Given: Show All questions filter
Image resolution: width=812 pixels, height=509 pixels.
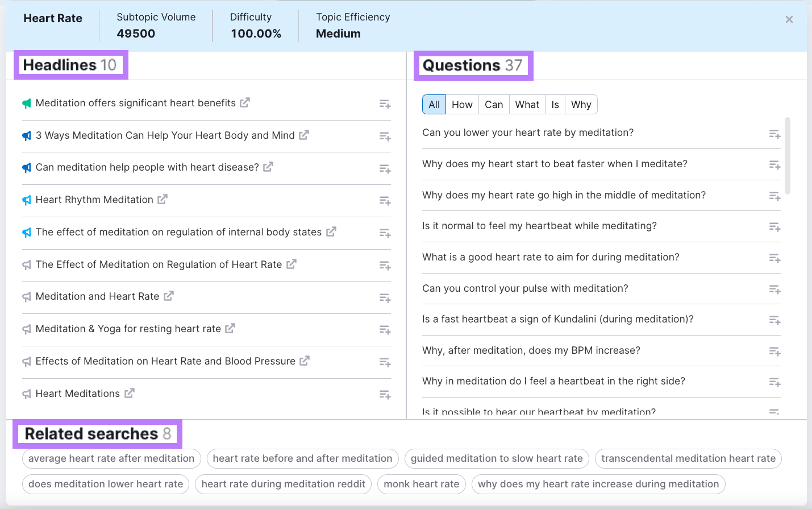Looking at the screenshot, I should pos(434,105).
